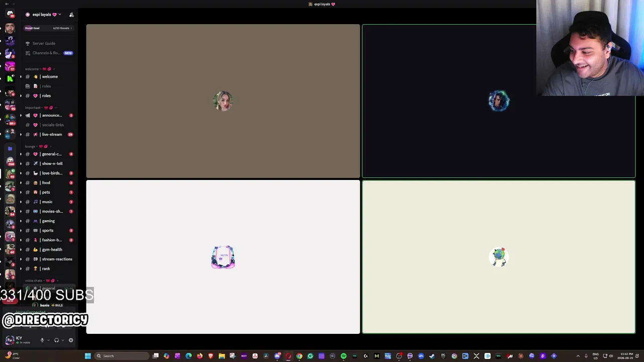Open headphone output options arrow
Viewport: 644px width, 362px height.
click(x=62, y=340)
